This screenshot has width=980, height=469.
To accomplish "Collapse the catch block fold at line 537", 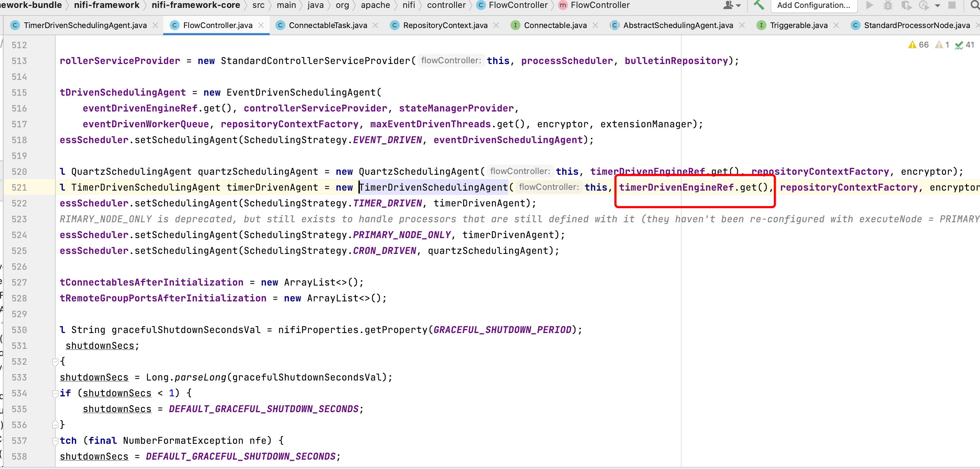I will click(55, 441).
